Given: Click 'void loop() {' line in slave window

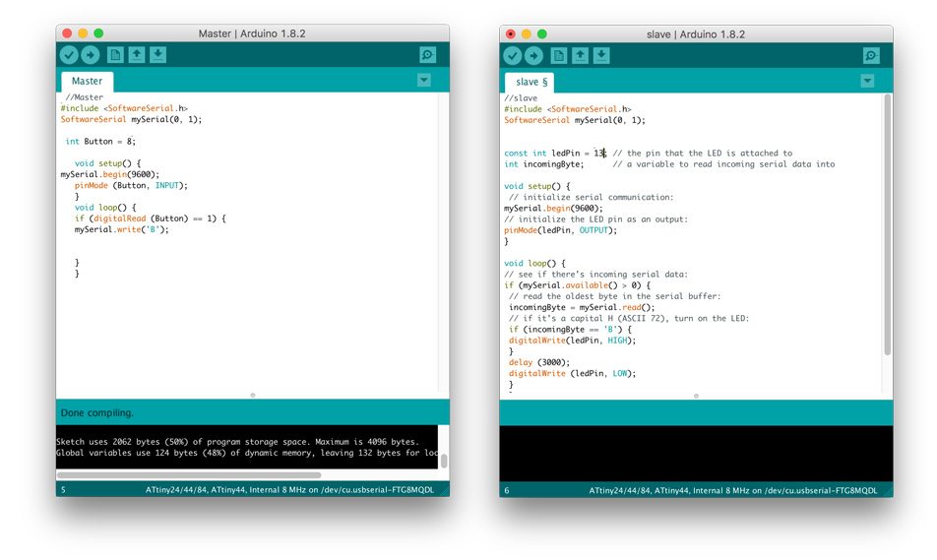Looking at the screenshot, I should (x=534, y=263).
